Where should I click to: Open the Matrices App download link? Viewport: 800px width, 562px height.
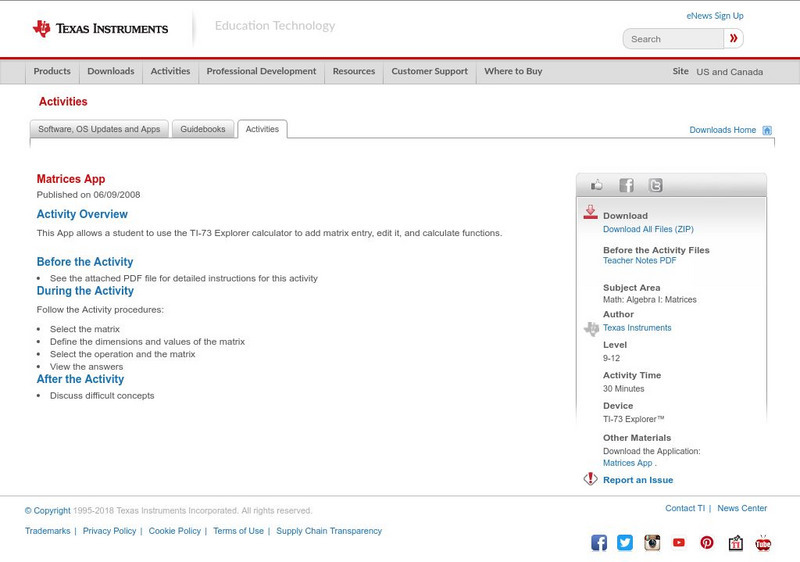click(x=628, y=463)
